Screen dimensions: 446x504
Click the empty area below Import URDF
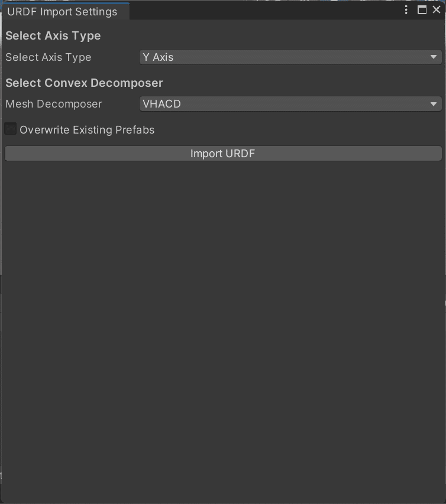pyautogui.click(x=223, y=325)
